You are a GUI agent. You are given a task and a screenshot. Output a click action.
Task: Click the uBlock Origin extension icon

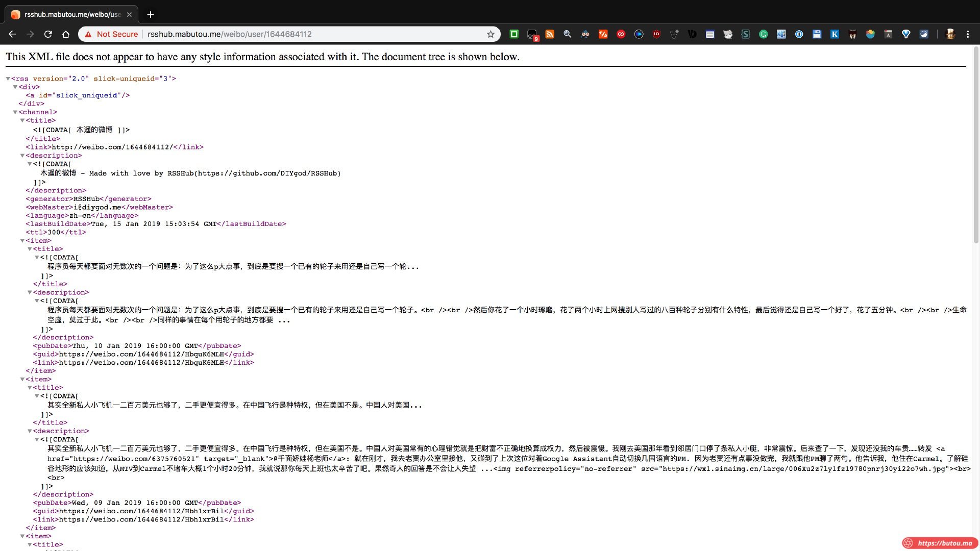(x=656, y=34)
